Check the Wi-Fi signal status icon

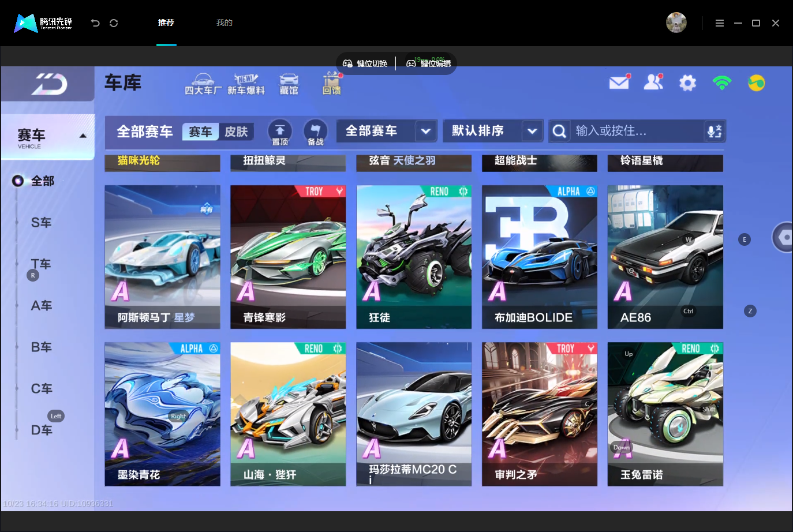(x=722, y=83)
